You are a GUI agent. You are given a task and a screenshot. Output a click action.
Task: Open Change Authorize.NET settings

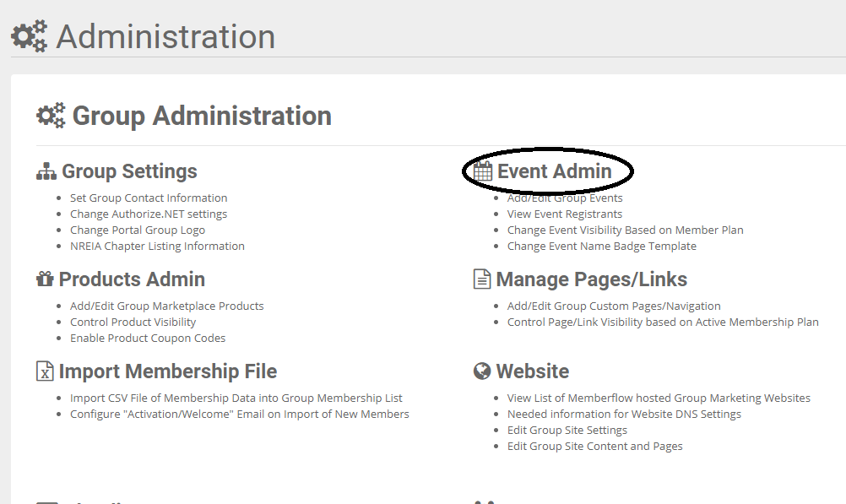149,214
